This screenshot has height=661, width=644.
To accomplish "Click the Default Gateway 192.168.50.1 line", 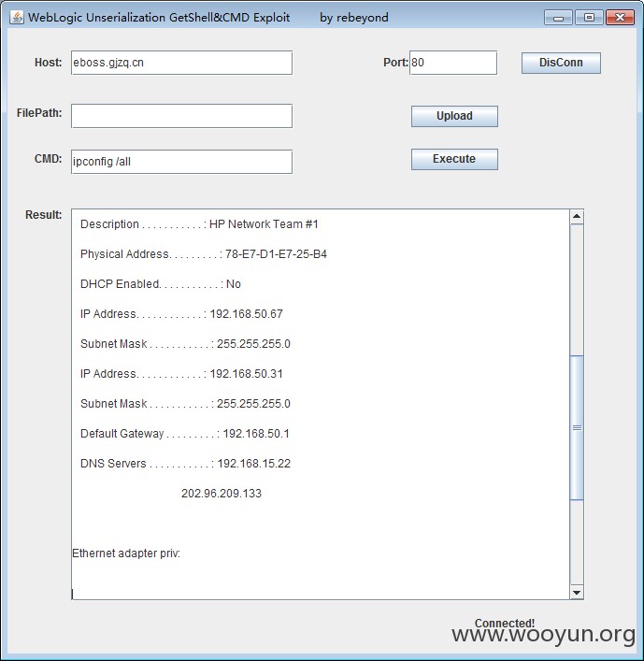I will (185, 434).
